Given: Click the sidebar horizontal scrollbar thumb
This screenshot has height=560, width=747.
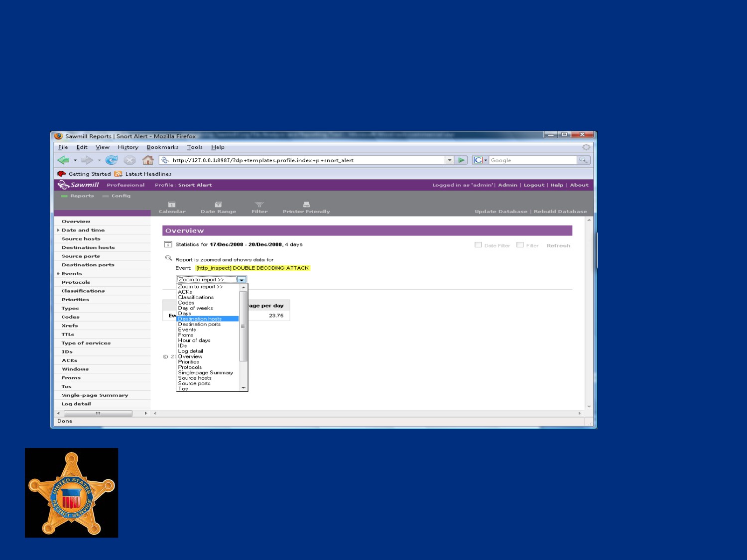Looking at the screenshot, I should [x=98, y=413].
